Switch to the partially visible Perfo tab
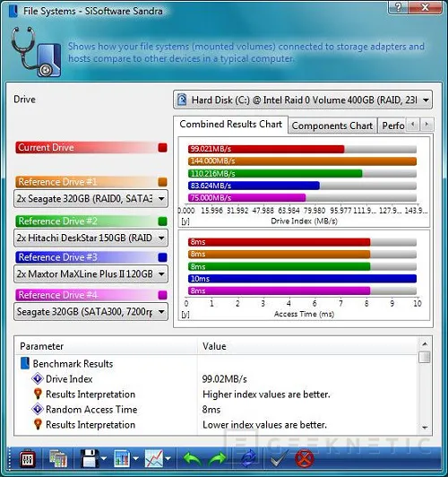This screenshot has height=477, width=448. pyautogui.click(x=392, y=126)
